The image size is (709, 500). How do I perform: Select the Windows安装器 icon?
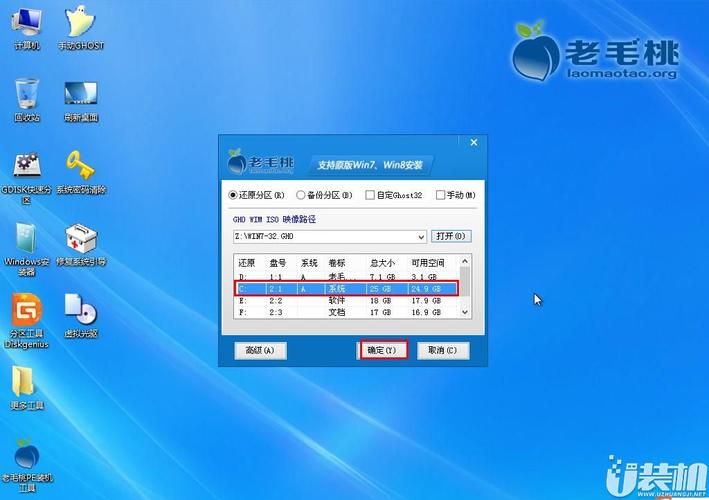[x=27, y=249]
